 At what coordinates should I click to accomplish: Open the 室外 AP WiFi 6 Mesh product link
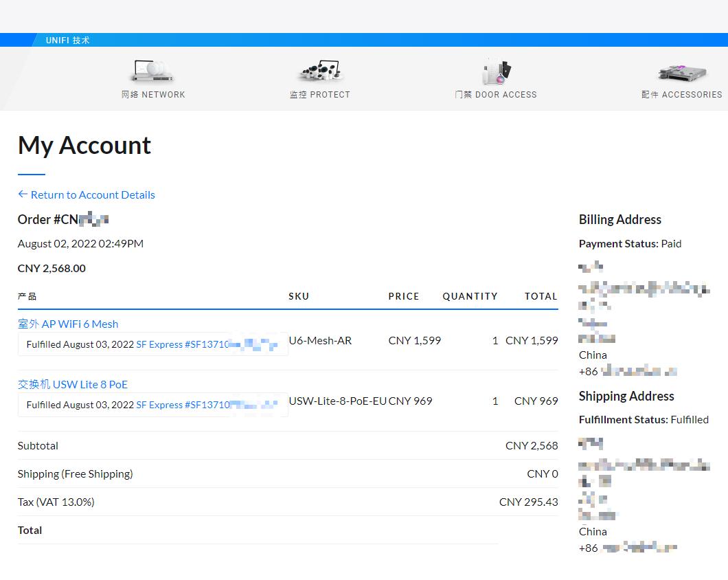(x=68, y=324)
